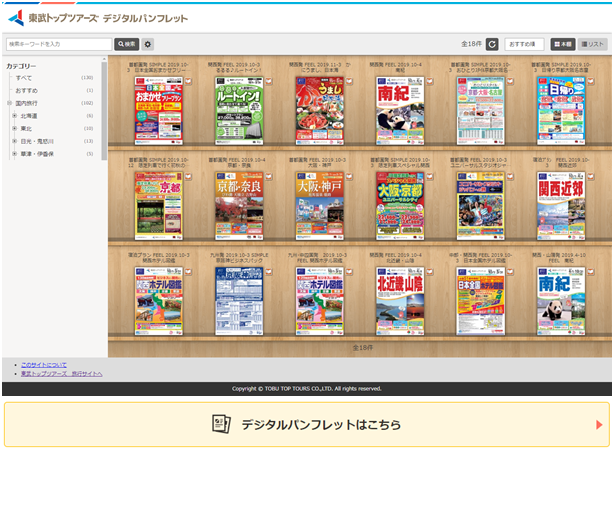Click the 東武トップツアーズ logo
The height and width of the screenshot is (511, 614).
pyautogui.click(x=53, y=18)
